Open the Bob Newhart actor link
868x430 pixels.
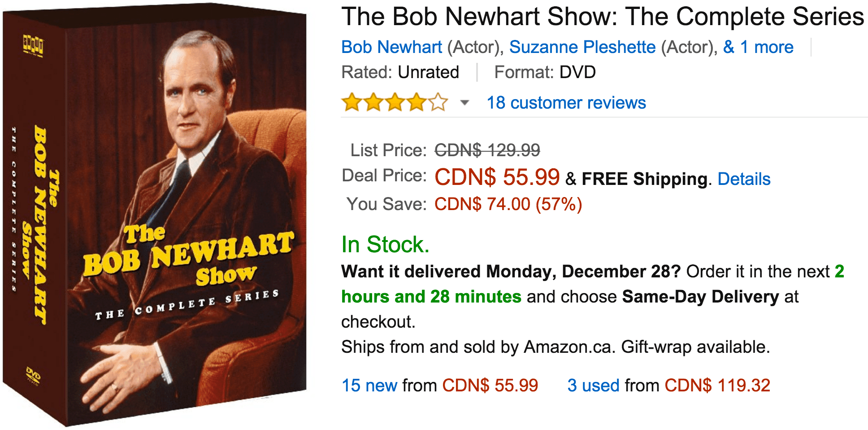click(x=391, y=47)
